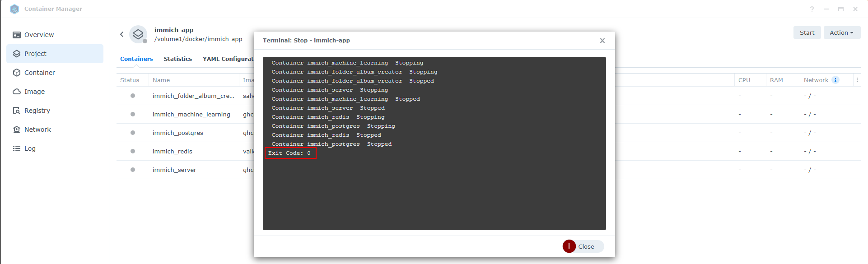This screenshot has width=868, height=264.
Task: Click Close in the terminal dialog
Action: tap(586, 246)
